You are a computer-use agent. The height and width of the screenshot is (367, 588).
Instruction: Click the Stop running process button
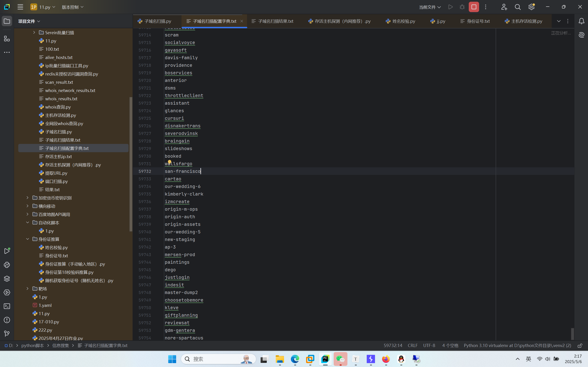tap(474, 7)
